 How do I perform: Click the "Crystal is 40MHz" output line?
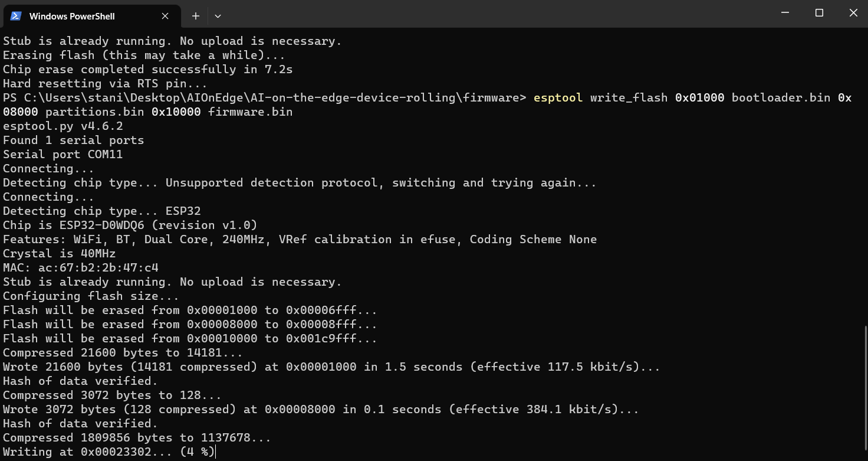pyautogui.click(x=59, y=253)
